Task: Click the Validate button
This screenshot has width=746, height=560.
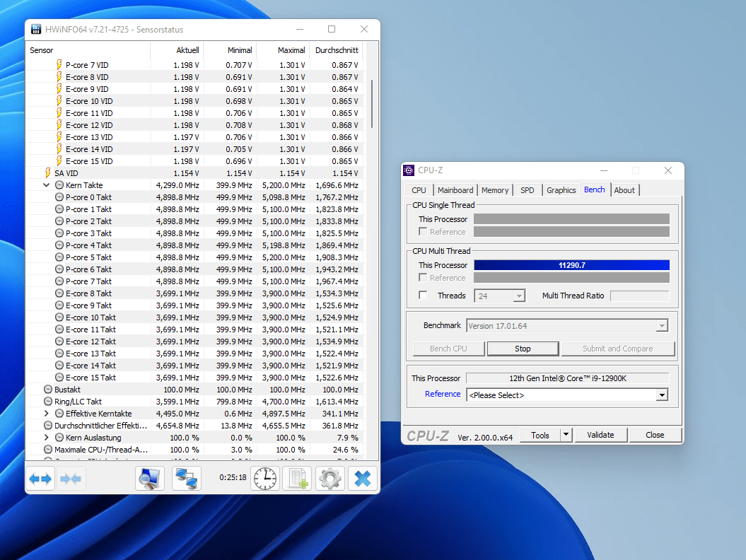Action: [600, 435]
